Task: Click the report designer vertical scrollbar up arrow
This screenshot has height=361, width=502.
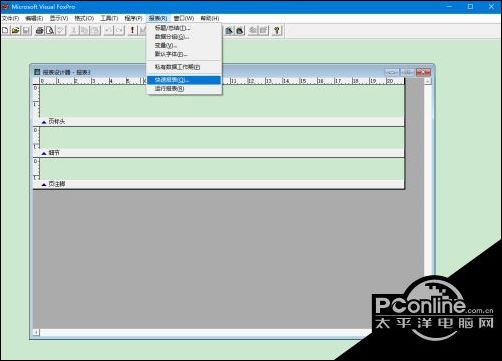Action: [427, 81]
